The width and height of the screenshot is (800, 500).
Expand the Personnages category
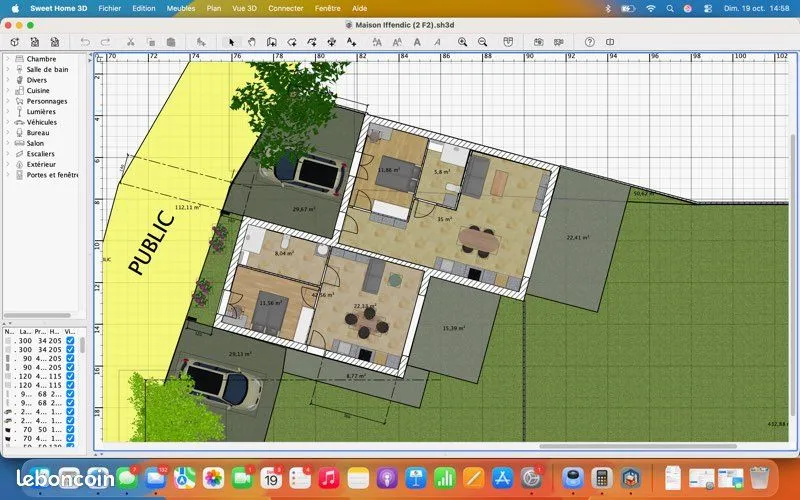[x=8, y=101]
